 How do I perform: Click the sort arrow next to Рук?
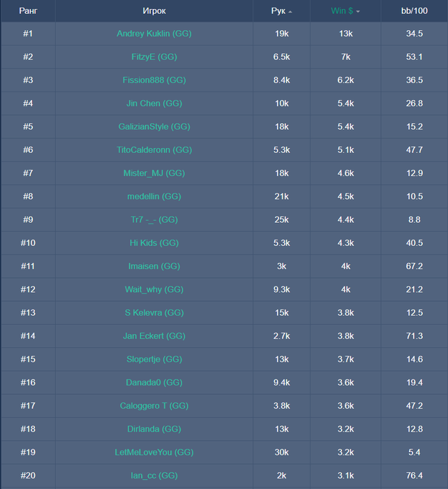[x=290, y=12]
